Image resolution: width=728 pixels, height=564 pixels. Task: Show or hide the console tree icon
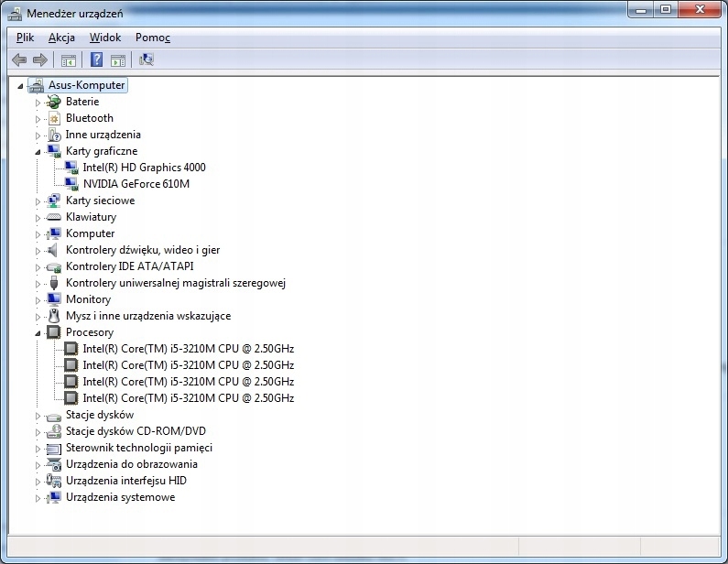[69, 60]
